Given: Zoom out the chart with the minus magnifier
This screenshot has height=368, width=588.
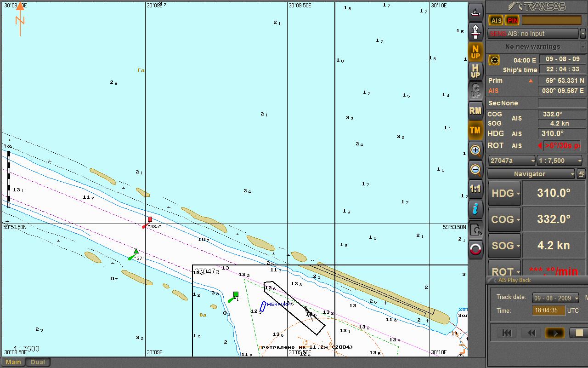Looking at the screenshot, I should (475, 170).
